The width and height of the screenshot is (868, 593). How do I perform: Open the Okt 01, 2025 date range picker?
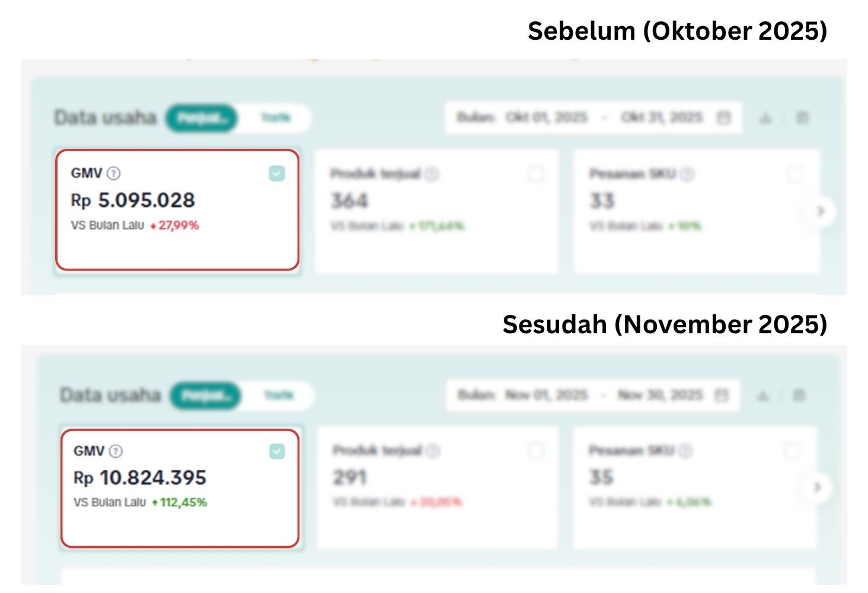click(593, 117)
